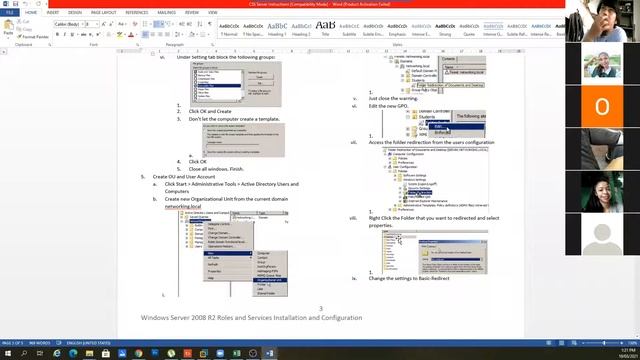Switch to the DESIGN ribbon tab
The height and width of the screenshot is (360, 640).
(75, 13)
